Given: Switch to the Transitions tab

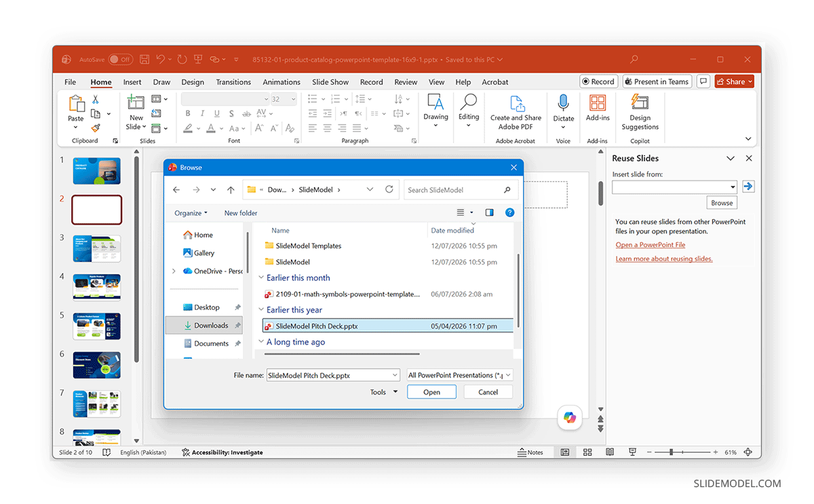Looking at the screenshot, I should (x=233, y=82).
